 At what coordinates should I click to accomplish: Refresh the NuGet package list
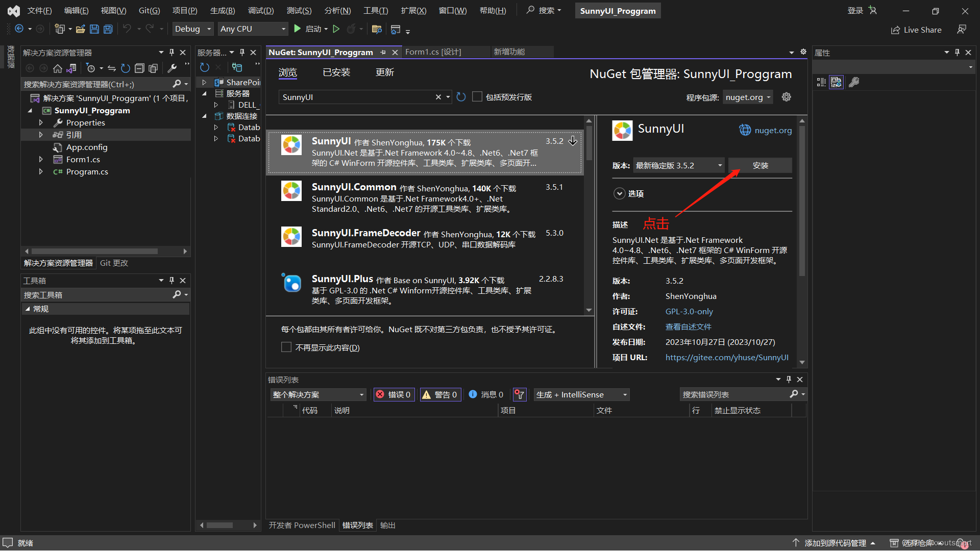click(x=461, y=97)
